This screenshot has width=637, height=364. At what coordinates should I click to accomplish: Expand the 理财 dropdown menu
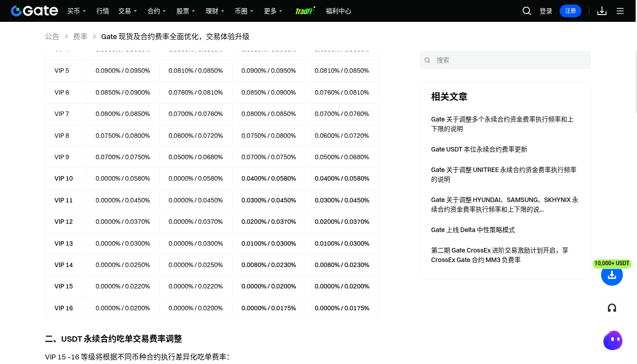pyautogui.click(x=215, y=11)
